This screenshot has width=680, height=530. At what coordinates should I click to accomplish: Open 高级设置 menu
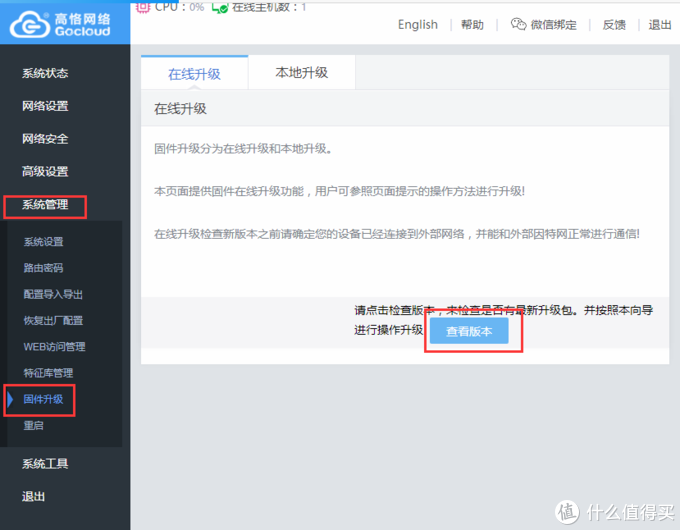(45, 171)
